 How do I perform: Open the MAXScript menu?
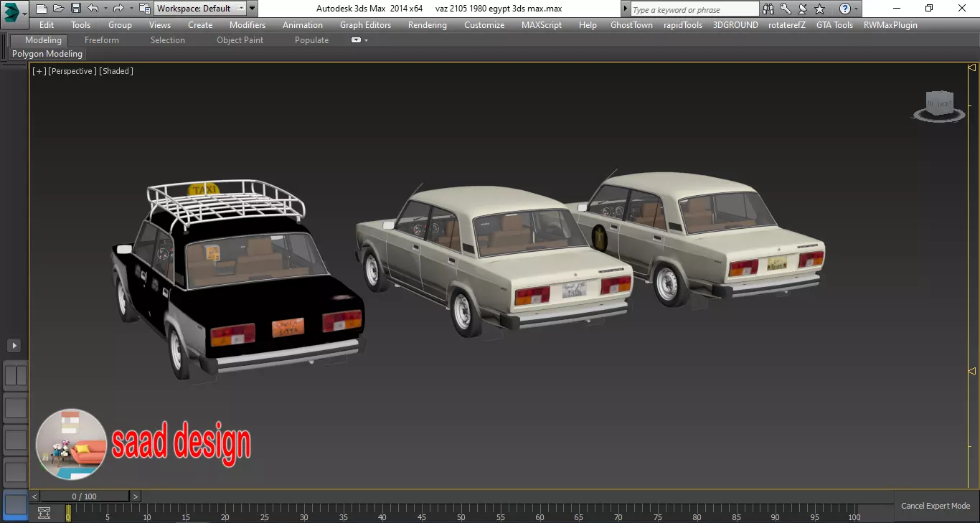coord(542,24)
